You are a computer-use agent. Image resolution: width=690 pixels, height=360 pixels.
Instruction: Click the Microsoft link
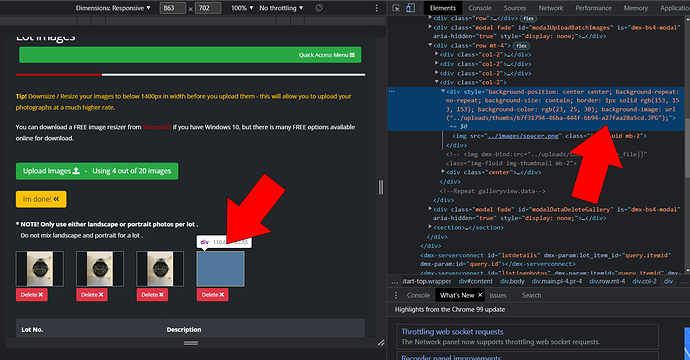[x=157, y=127]
